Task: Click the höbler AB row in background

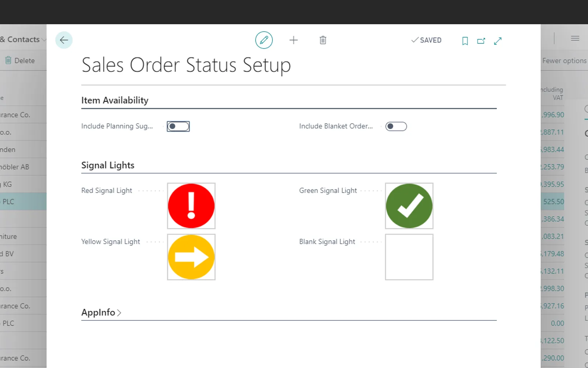Action: (x=23, y=167)
